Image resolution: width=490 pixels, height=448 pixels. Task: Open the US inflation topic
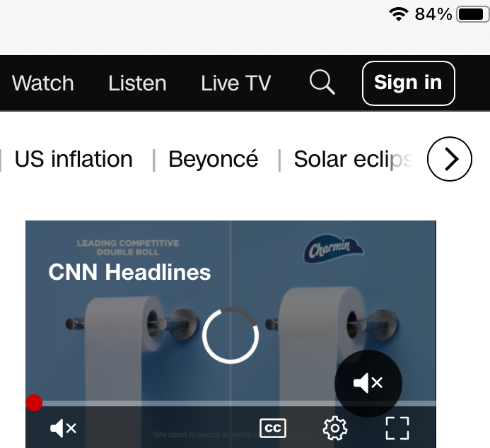coord(74,159)
